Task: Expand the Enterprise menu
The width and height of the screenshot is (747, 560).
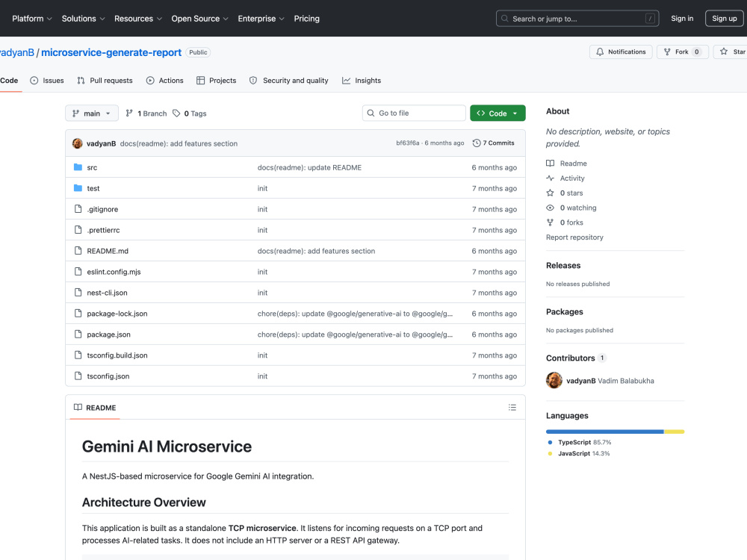Action: coord(261,19)
